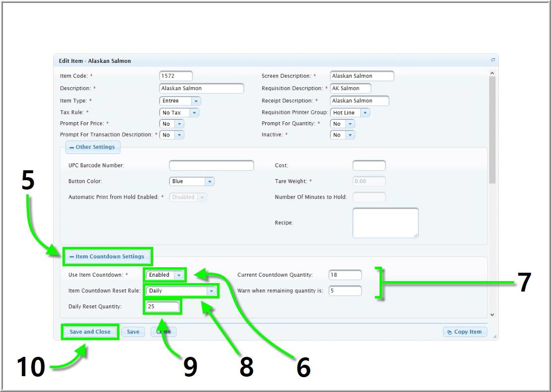Collapse the Other Settings section
Image resolution: width=551 pixels, height=392 pixels.
[93, 147]
